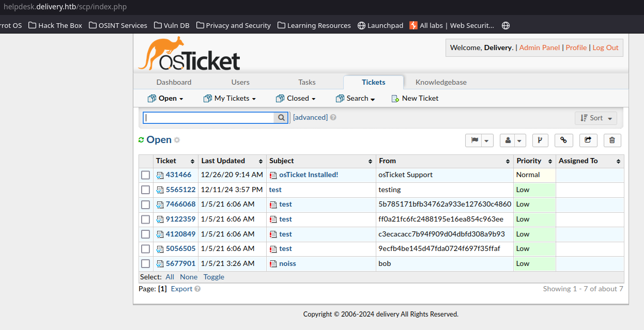Tick the checkbox for ticket 5677901
The image size is (644, 330).
(x=146, y=264)
